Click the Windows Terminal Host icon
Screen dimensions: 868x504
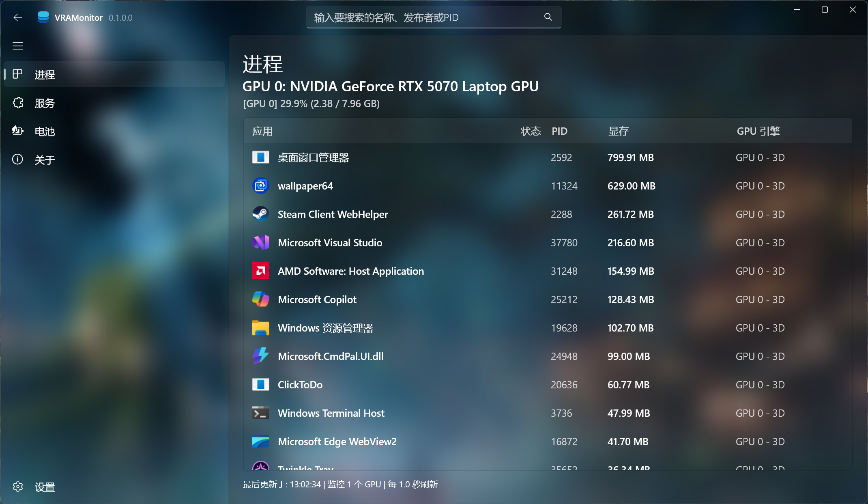(260, 413)
